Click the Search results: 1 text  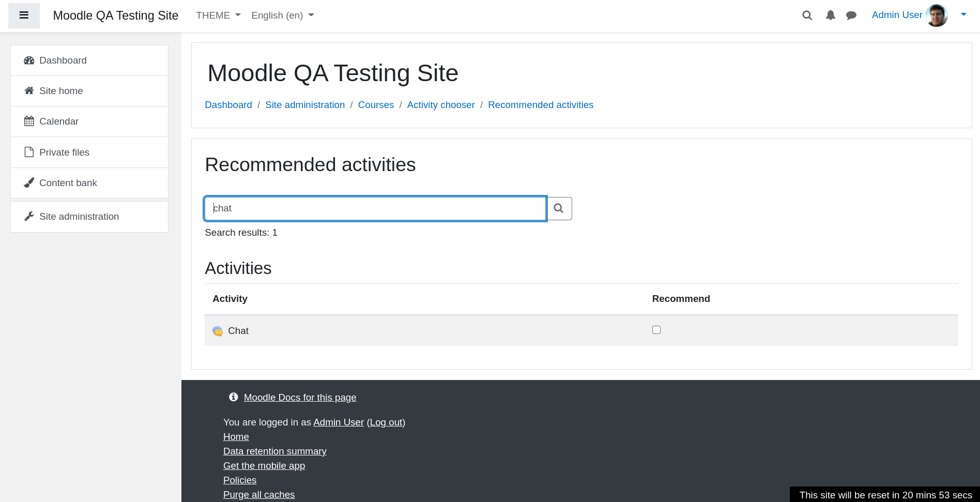click(241, 233)
